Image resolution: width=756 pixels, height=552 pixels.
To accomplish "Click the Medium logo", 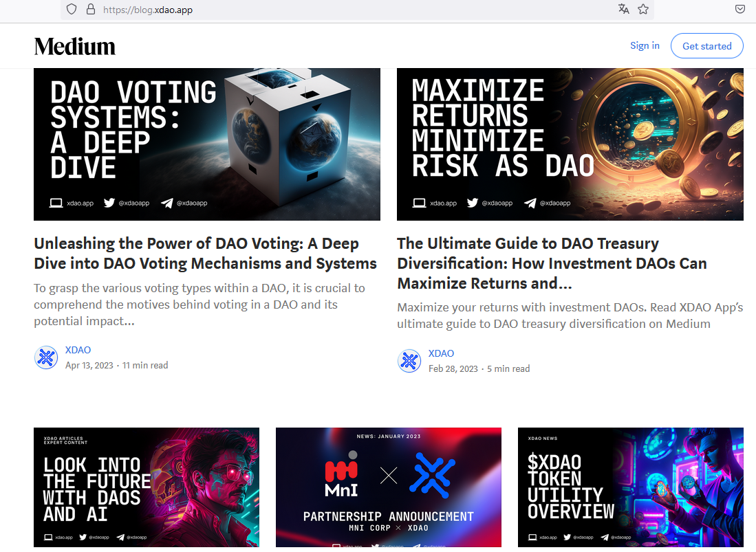I will pos(75,47).
